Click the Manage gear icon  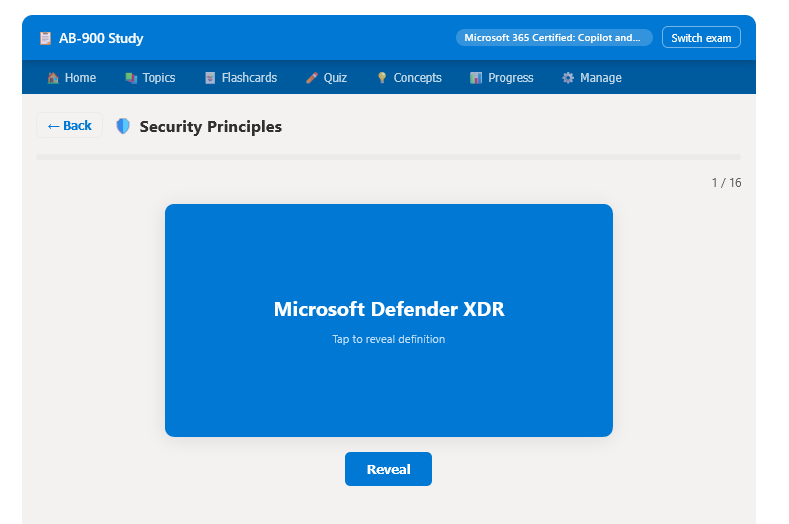tap(568, 78)
